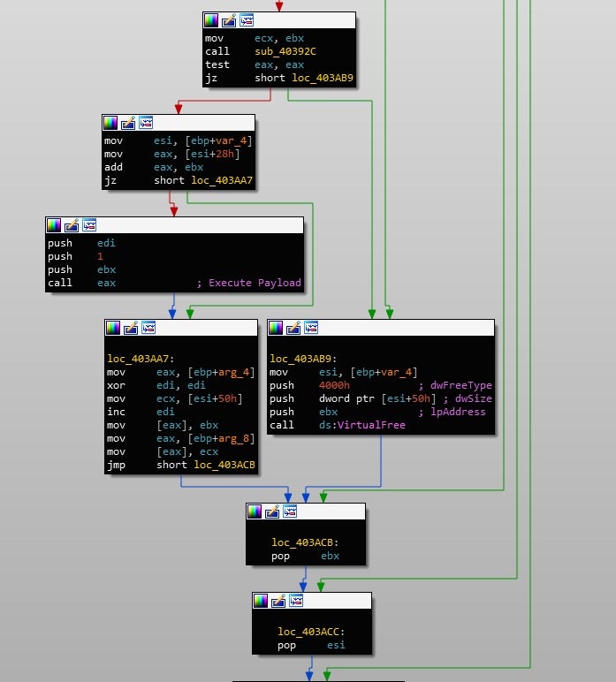
Task: Click the dwFreeType comment next to 4000h
Action: [x=460, y=385]
